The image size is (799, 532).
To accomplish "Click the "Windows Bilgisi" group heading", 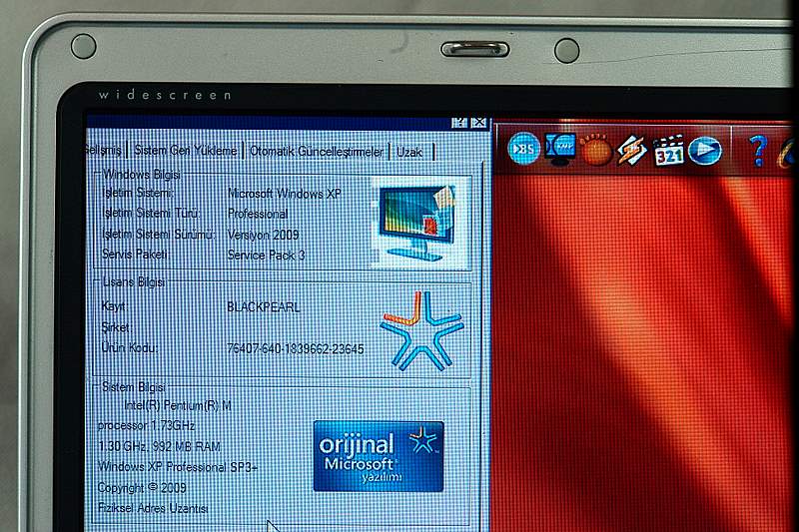I will (x=141, y=175).
